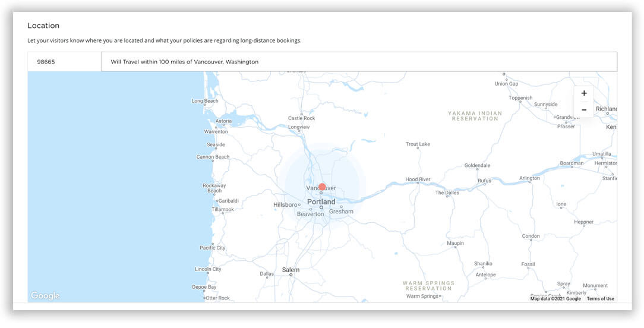Click the Heppner label on map
This screenshot has height=328, width=644.
point(583,222)
